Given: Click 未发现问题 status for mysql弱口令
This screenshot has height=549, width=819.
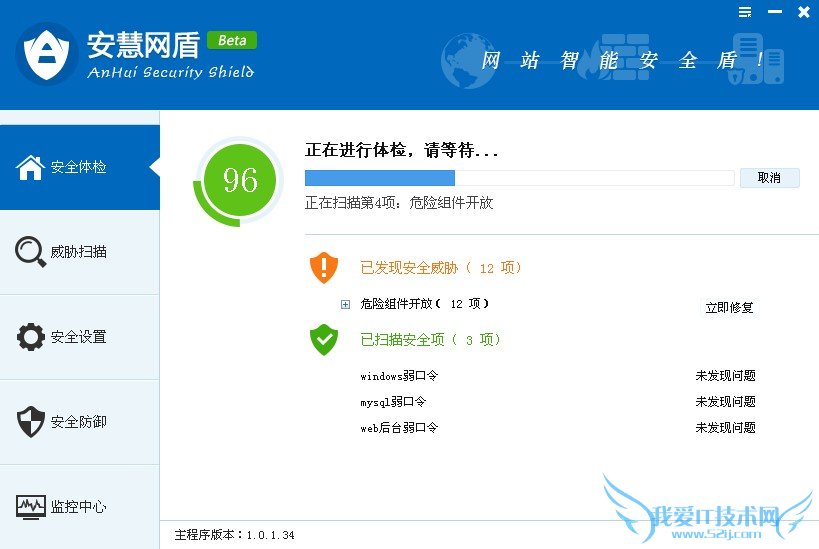Looking at the screenshot, I should pos(726,402).
